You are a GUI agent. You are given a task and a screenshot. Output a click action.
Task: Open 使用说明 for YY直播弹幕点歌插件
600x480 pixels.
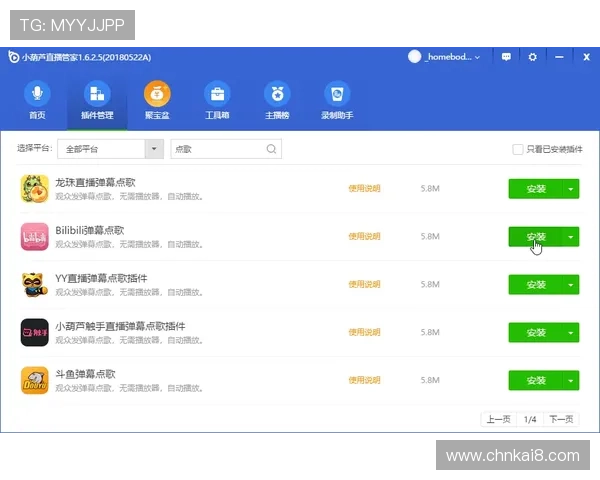[364, 284]
